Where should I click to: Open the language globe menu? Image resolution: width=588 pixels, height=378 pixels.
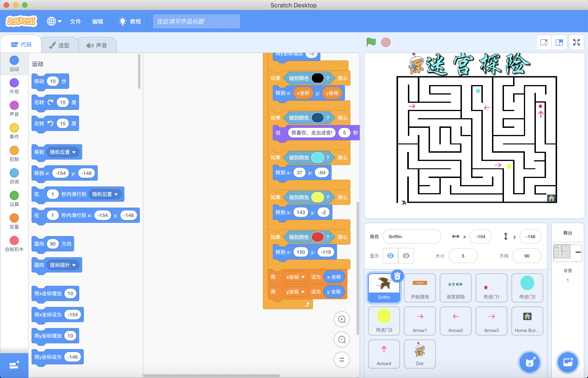[x=54, y=21]
